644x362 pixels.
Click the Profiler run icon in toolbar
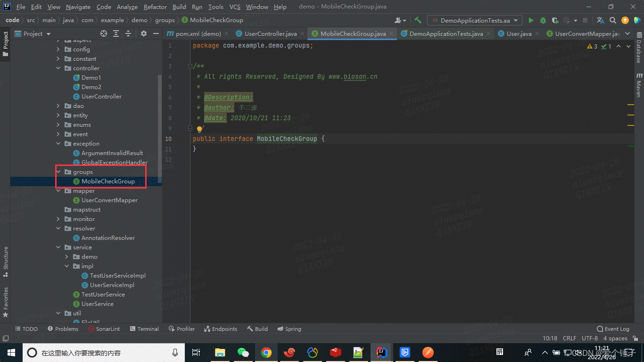pos(567,20)
